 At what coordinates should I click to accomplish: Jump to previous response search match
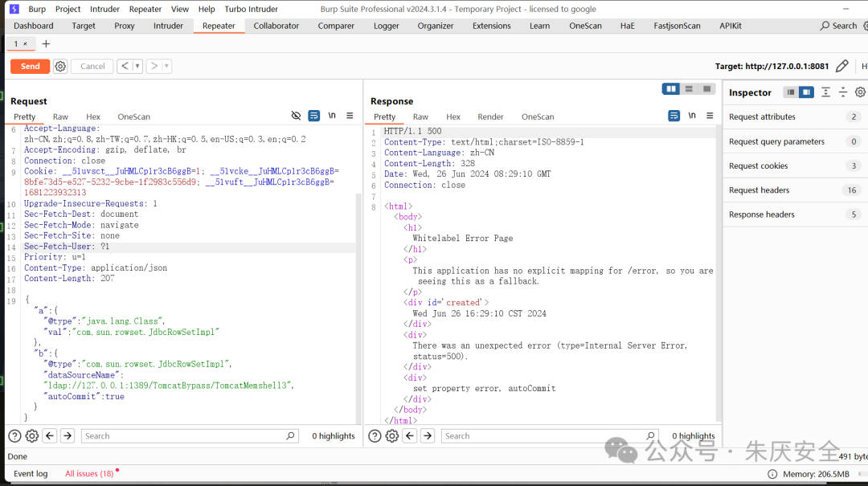tap(410, 436)
